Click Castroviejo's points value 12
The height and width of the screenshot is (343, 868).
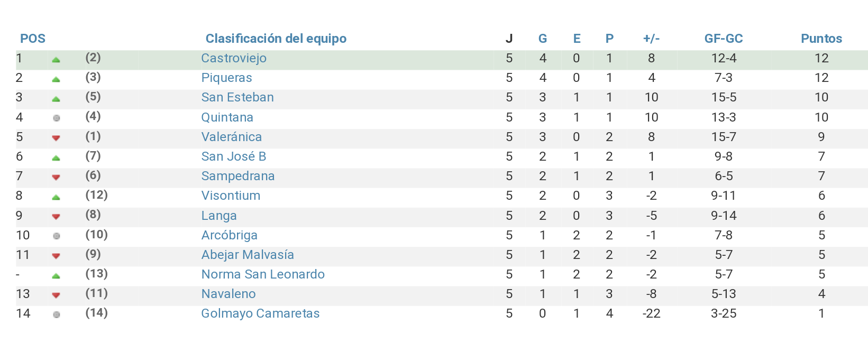pos(821,58)
